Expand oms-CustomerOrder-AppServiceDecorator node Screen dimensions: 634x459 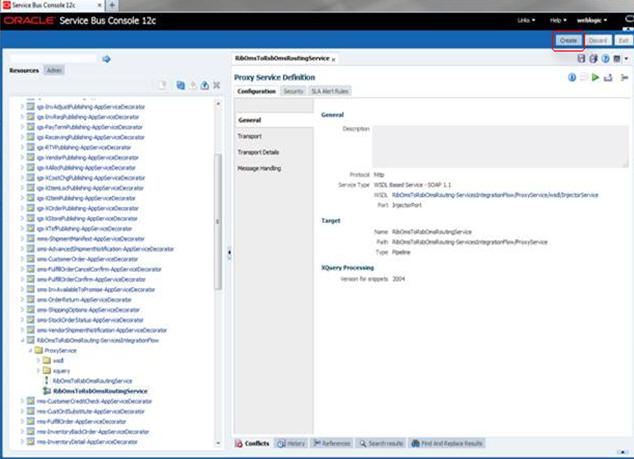click(x=22, y=259)
